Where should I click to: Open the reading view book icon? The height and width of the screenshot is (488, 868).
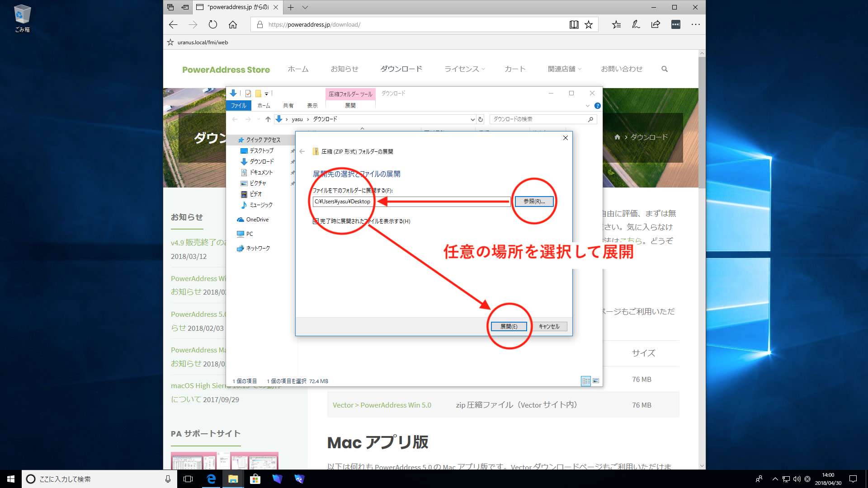574,24
